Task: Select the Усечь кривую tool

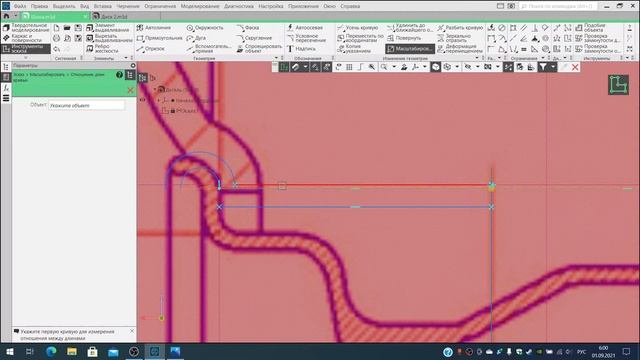Action: point(358,27)
